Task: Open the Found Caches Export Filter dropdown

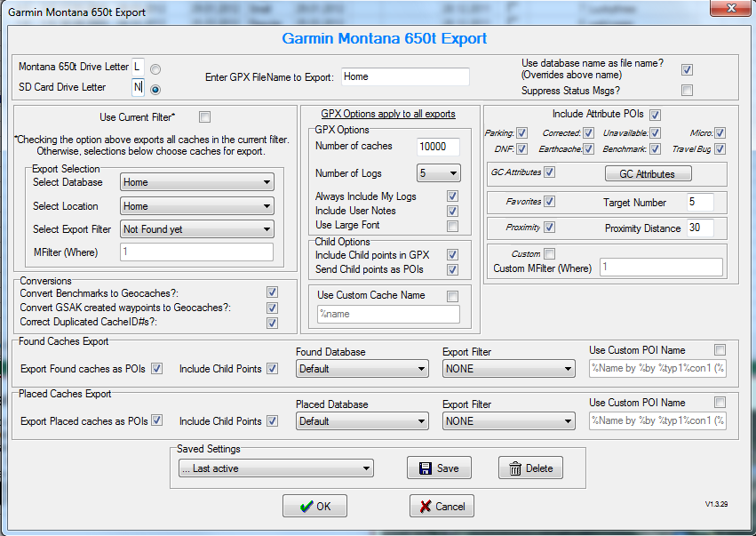Action: (509, 369)
